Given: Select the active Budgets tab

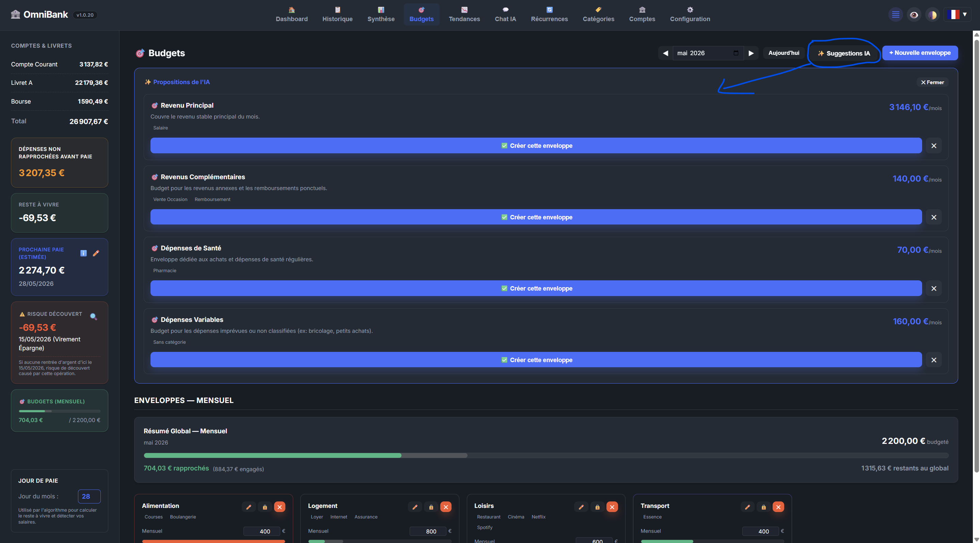Looking at the screenshot, I should point(421,14).
